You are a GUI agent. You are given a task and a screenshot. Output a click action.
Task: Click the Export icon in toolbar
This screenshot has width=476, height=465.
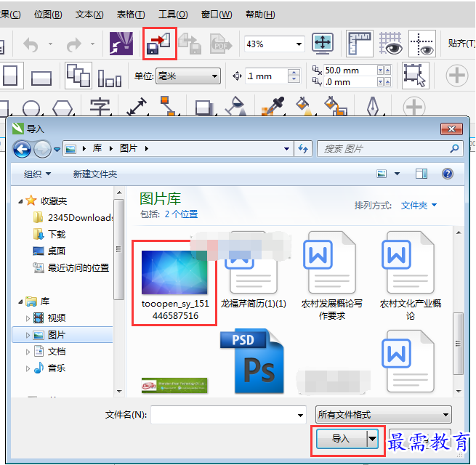(x=190, y=44)
